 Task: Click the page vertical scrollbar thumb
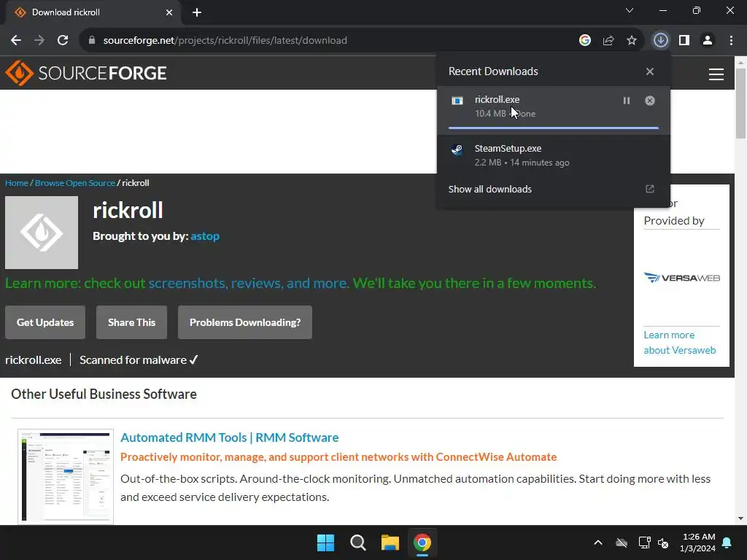(741, 104)
